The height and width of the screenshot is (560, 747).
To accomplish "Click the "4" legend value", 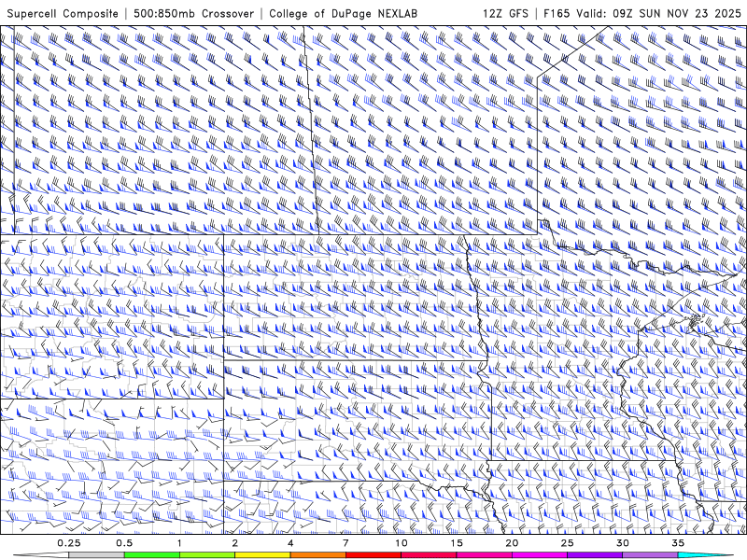I will [290, 543].
